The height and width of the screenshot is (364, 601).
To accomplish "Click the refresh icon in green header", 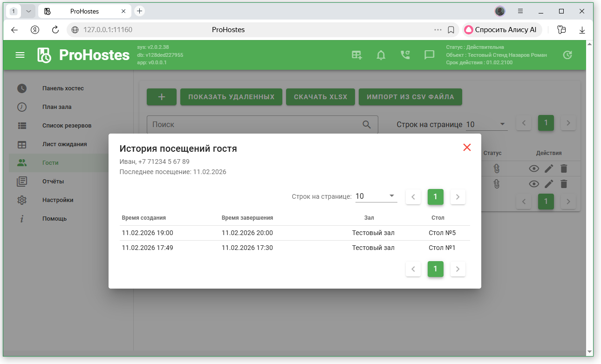I will pyautogui.click(x=567, y=55).
